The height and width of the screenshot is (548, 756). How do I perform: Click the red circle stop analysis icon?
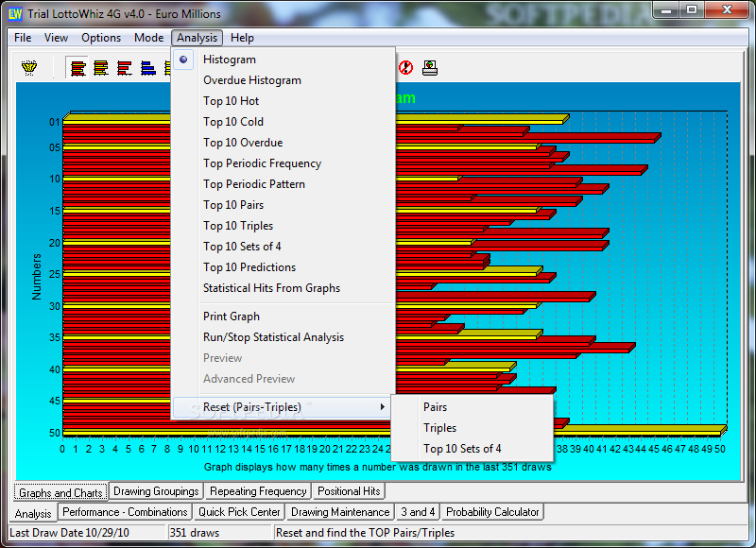click(406, 67)
